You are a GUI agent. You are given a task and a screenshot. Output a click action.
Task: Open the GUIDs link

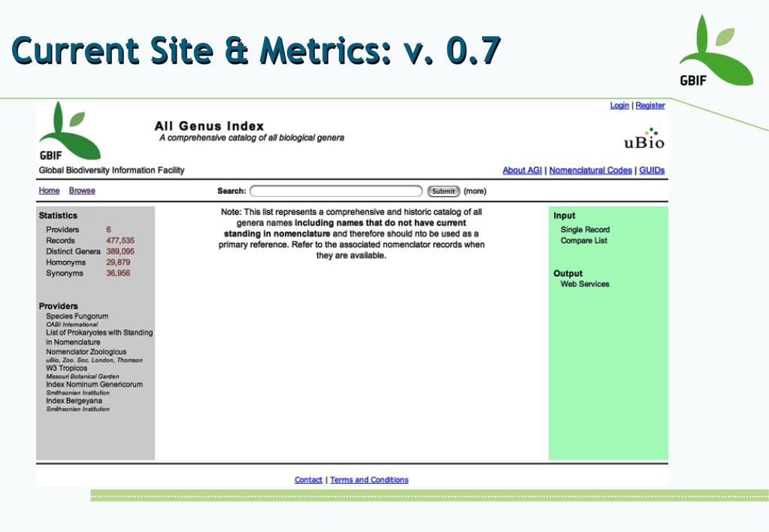pos(652,170)
